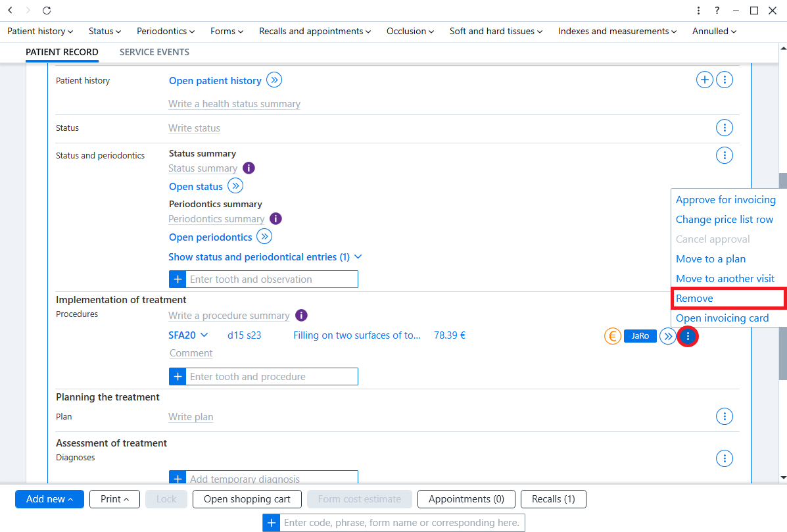Screen dimensions: 787x532
Task: Click the question mark help icon
Action: click(717, 11)
